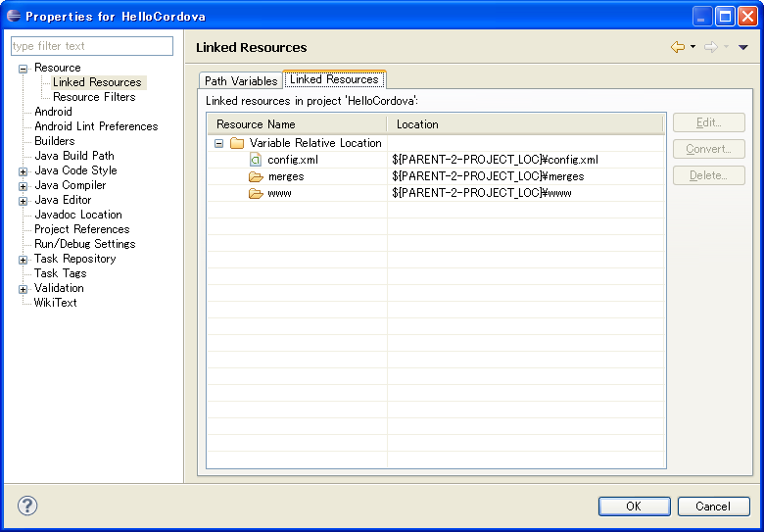Collapse the Variable Relative Location group
The image size is (764, 532).
pos(218,143)
